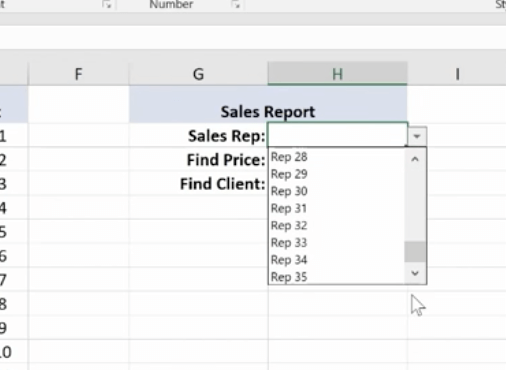Open the Number group dialog launcher

pyautogui.click(x=236, y=5)
